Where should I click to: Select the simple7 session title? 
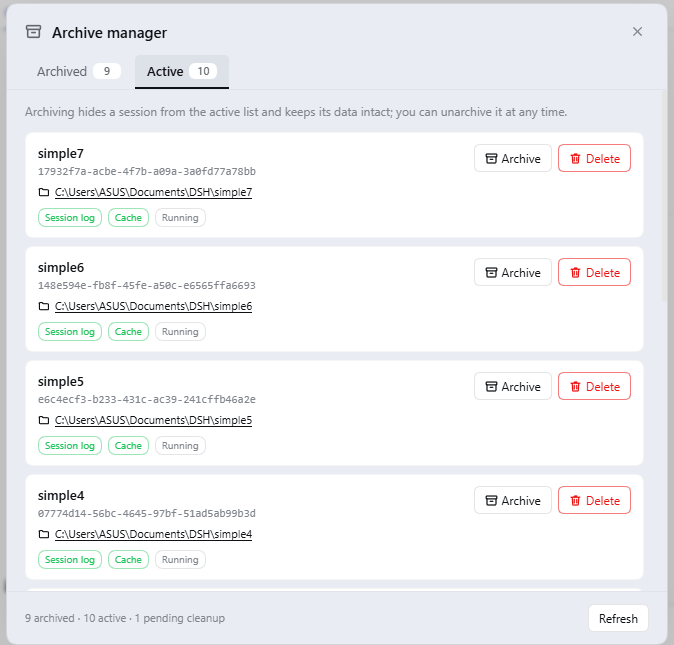coord(61,153)
